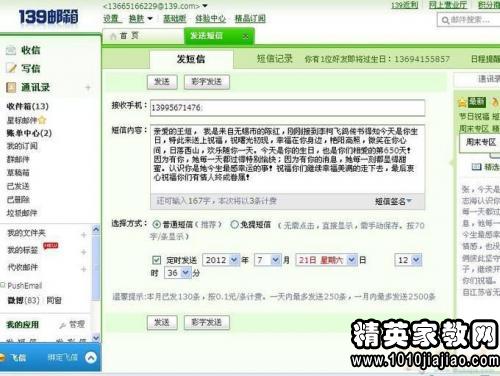
Task: Open the 基础版 link
Action: click(x=175, y=19)
